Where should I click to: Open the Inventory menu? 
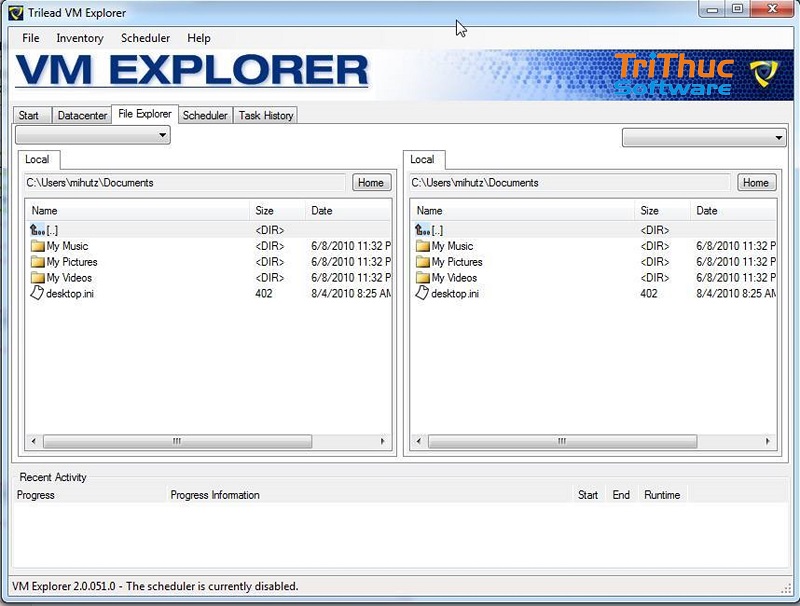point(79,38)
